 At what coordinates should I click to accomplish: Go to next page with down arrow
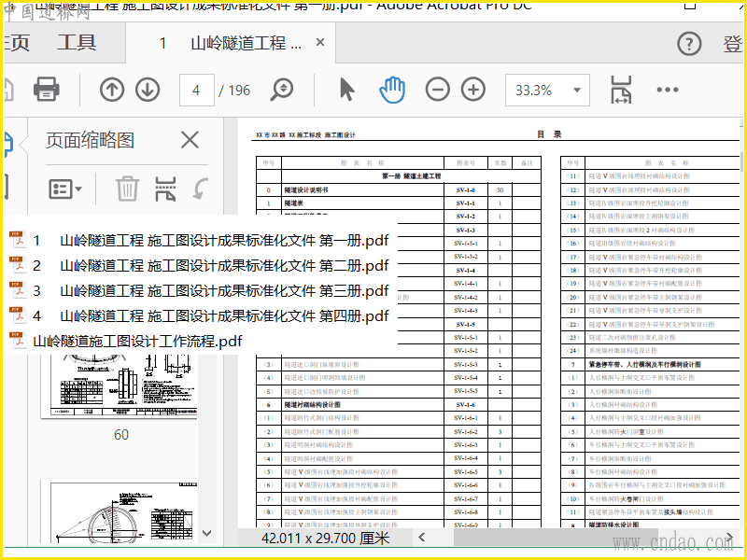[x=148, y=90]
